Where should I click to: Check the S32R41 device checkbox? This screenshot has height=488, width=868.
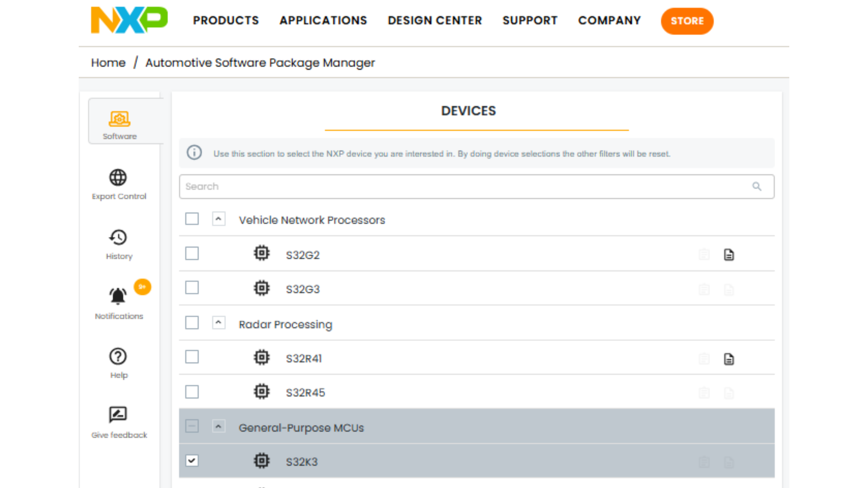tap(192, 357)
